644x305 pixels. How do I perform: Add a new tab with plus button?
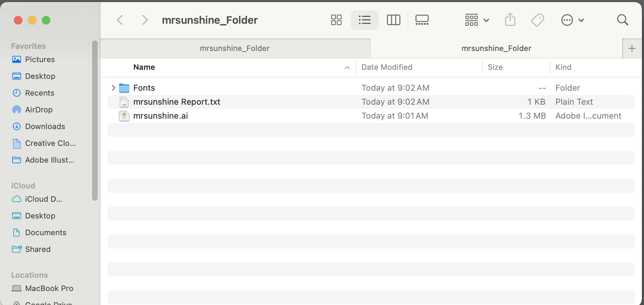tap(632, 48)
